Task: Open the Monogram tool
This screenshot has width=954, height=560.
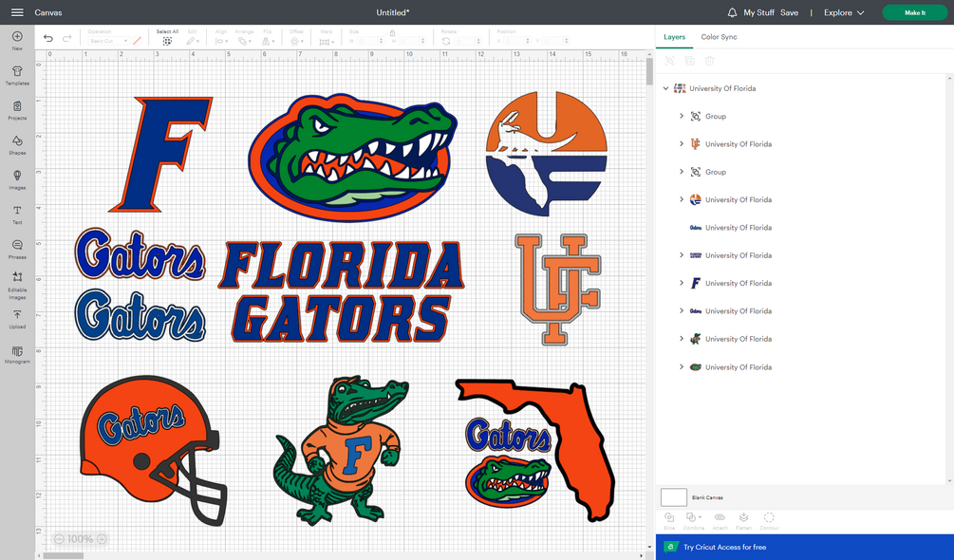Action: (x=17, y=354)
